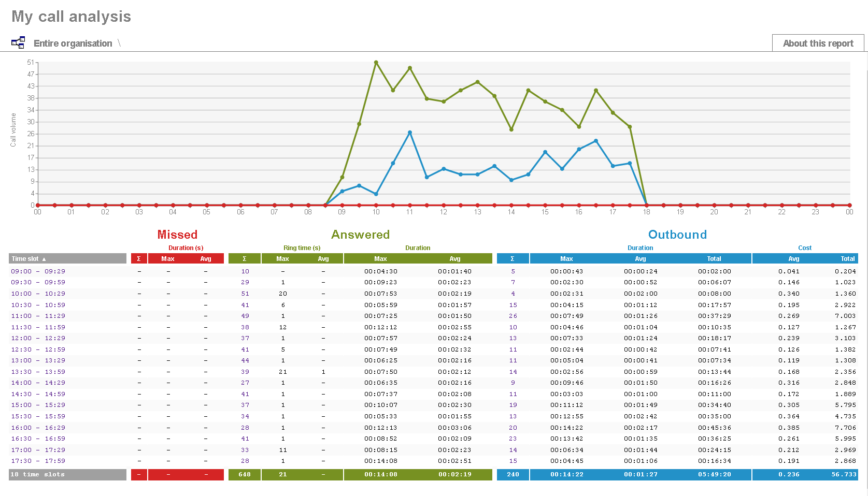Screen dimensions: 868x496
Task: Open the About this report panel
Action: point(818,43)
